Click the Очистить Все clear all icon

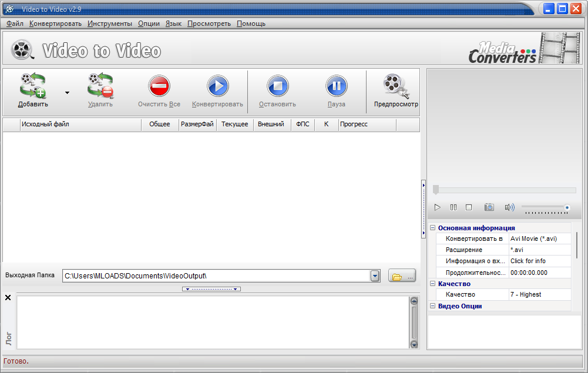pyautogui.click(x=159, y=86)
